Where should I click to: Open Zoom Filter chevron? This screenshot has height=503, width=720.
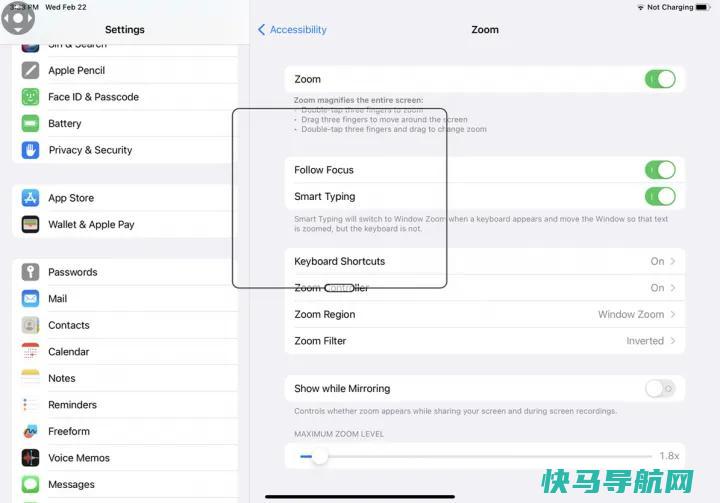[x=673, y=340]
